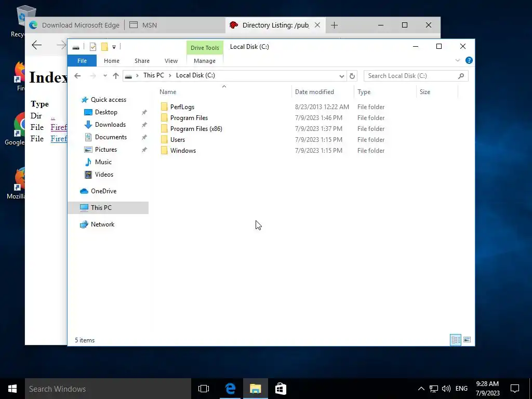
Task: Select OneDrive in the navigation pane
Action: pos(103,191)
